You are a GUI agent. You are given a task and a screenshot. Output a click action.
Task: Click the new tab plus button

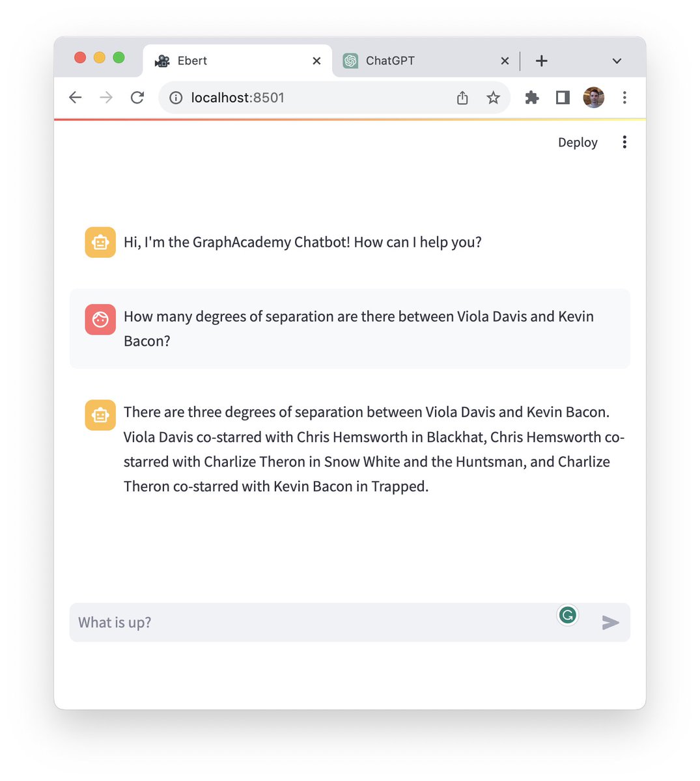coord(541,60)
